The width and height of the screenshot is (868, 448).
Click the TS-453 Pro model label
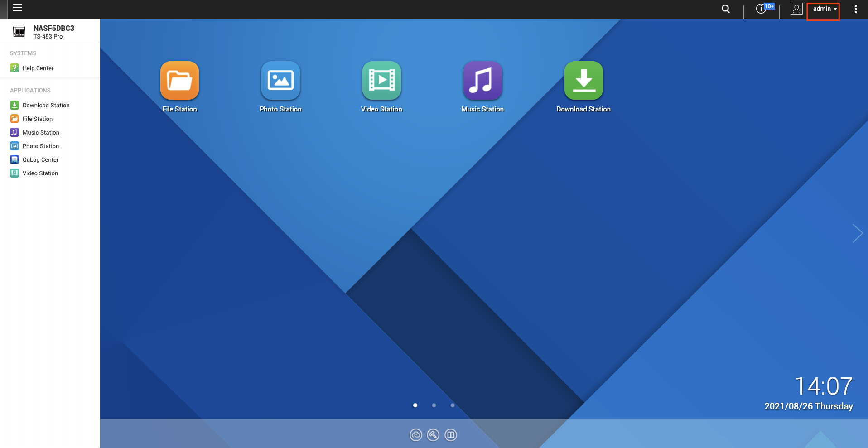coord(48,37)
